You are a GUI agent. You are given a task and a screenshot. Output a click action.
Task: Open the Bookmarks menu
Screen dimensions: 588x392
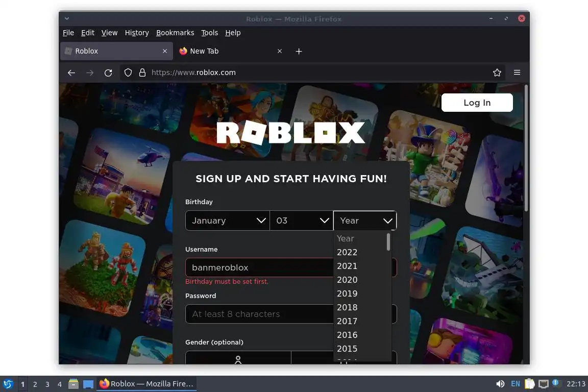tap(175, 33)
